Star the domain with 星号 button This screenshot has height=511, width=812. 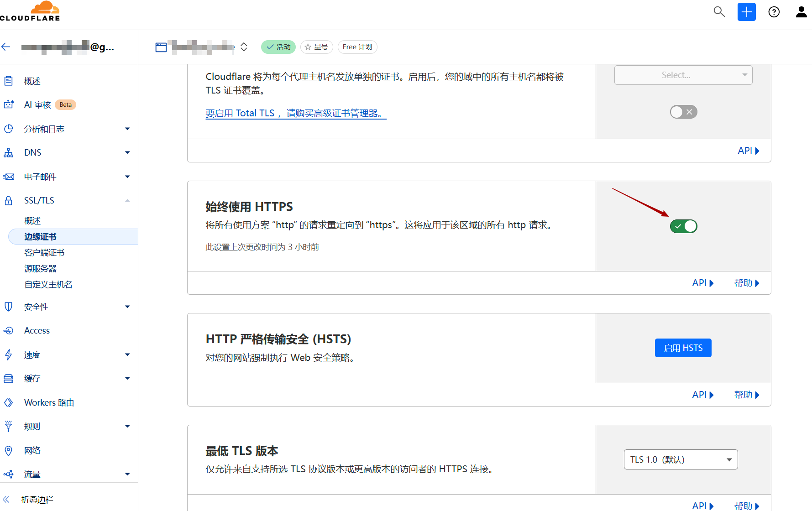click(316, 47)
